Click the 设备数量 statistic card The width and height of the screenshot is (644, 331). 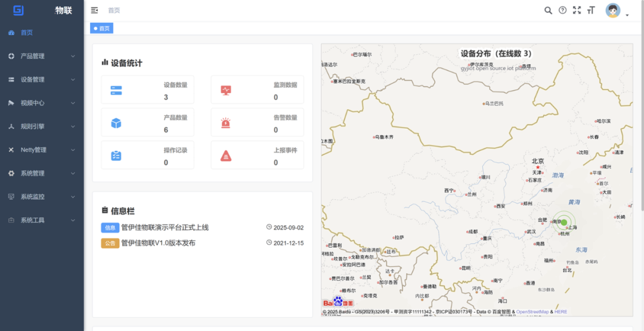click(x=148, y=89)
